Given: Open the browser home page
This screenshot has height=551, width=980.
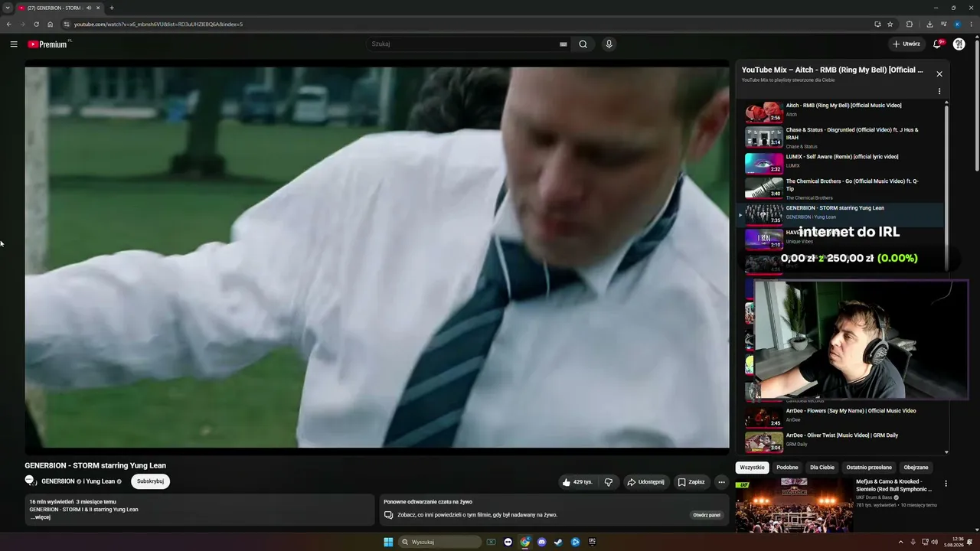Looking at the screenshot, I should [x=51, y=24].
